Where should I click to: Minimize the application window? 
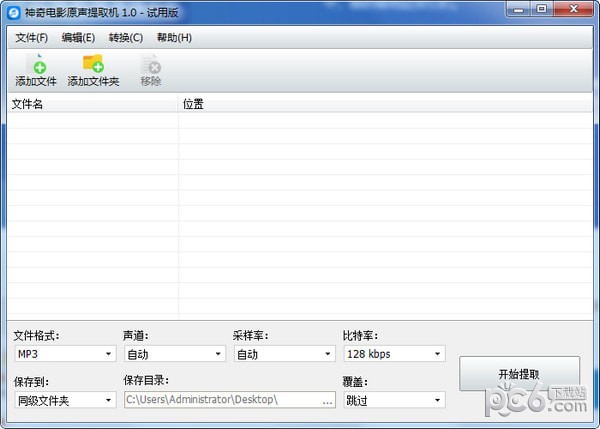coord(517,9)
